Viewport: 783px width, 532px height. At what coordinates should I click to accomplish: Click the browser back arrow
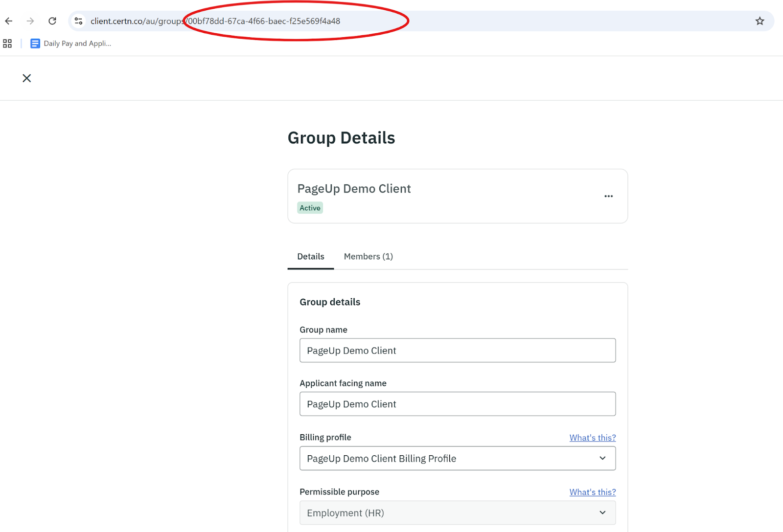pos(9,21)
